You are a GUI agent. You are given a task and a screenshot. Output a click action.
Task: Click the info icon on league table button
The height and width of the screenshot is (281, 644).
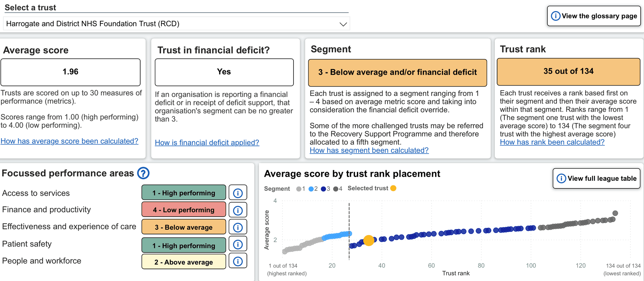click(561, 178)
